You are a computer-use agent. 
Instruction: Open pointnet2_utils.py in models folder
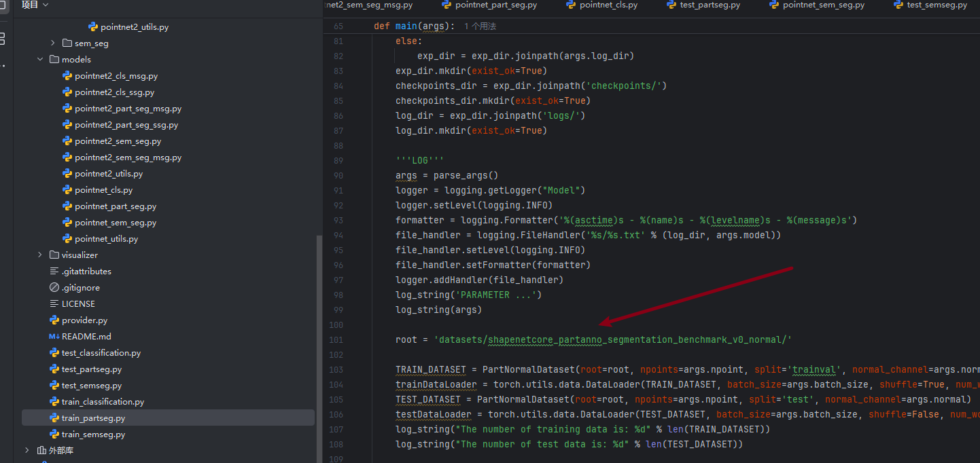click(109, 174)
